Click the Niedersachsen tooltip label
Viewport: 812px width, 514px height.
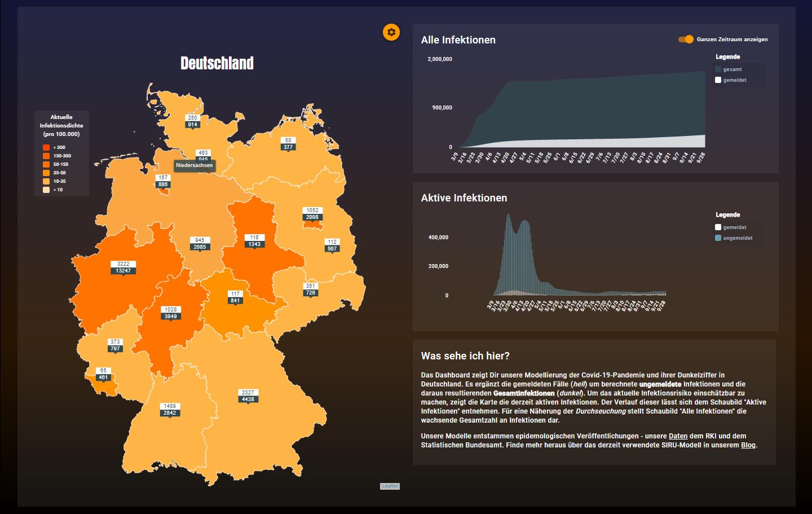tap(195, 165)
